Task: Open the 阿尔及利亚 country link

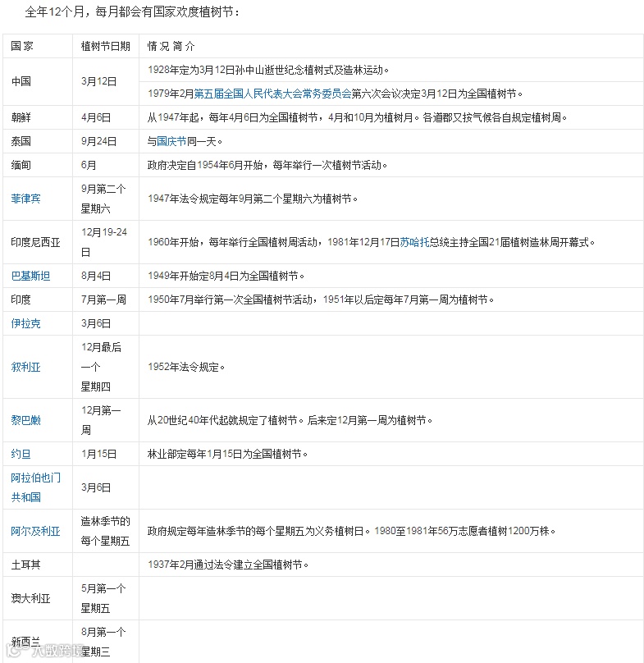Action: coord(35,531)
